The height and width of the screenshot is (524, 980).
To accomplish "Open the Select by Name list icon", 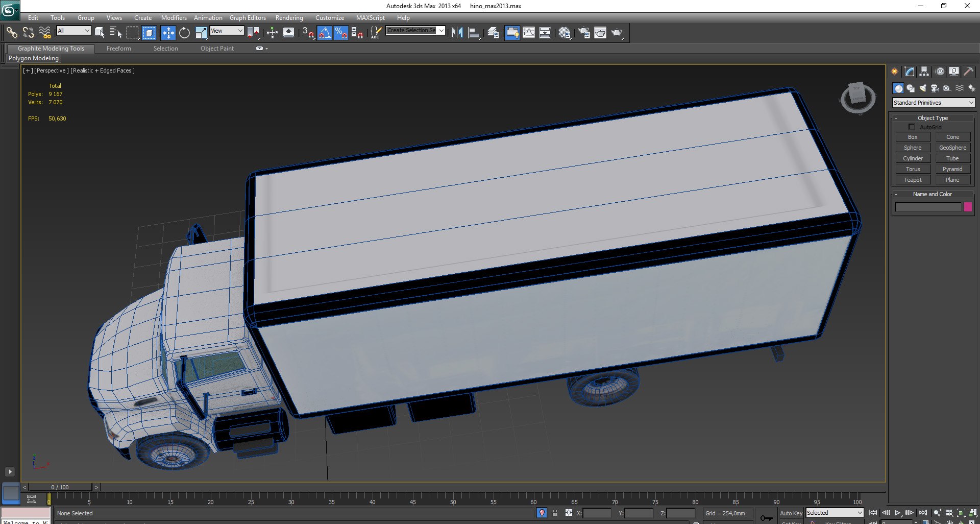I will coord(116,33).
